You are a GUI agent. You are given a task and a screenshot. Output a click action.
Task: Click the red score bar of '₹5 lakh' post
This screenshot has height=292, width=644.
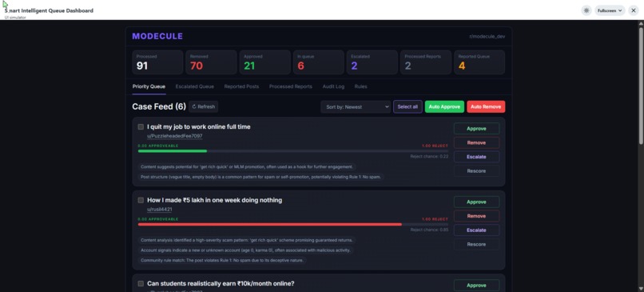(x=270, y=225)
